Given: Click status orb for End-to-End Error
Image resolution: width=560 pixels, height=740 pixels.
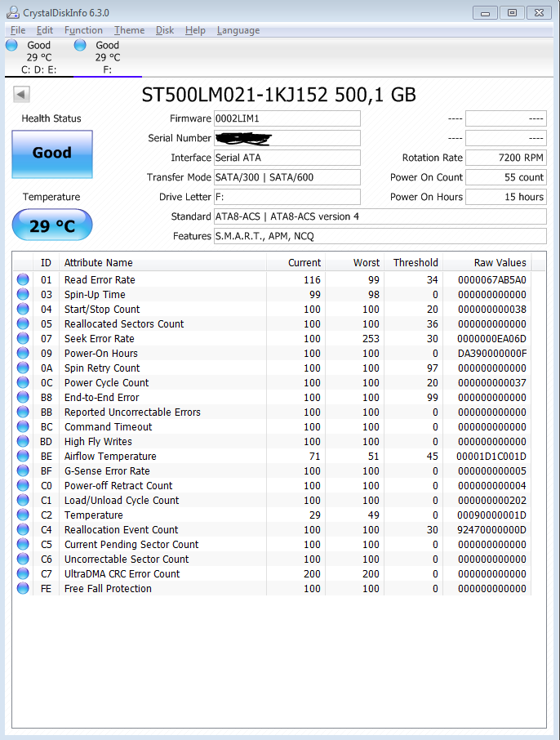Looking at the screenshot, I should pyautogui.click(x=23, y=397).
